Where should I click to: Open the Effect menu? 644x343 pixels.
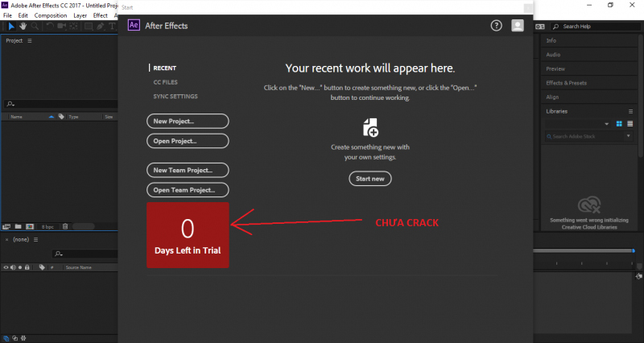tap(100, 15)
